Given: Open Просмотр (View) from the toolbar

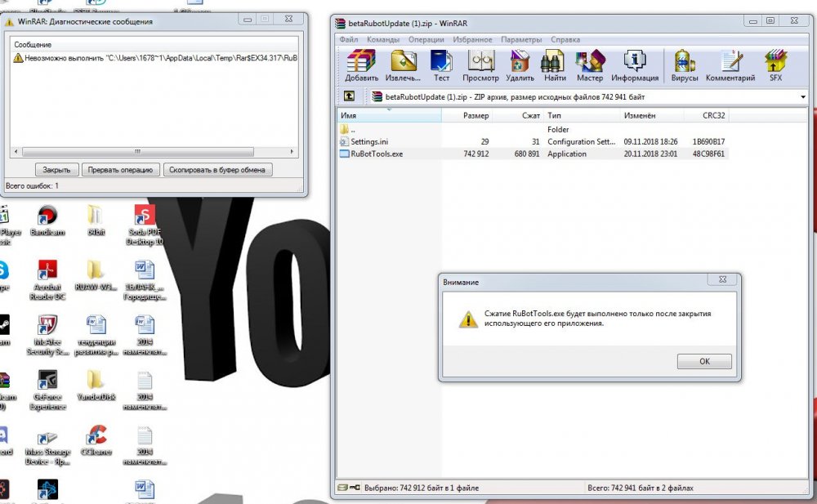Looking at the screenshot, I should (x=480, y=64).
